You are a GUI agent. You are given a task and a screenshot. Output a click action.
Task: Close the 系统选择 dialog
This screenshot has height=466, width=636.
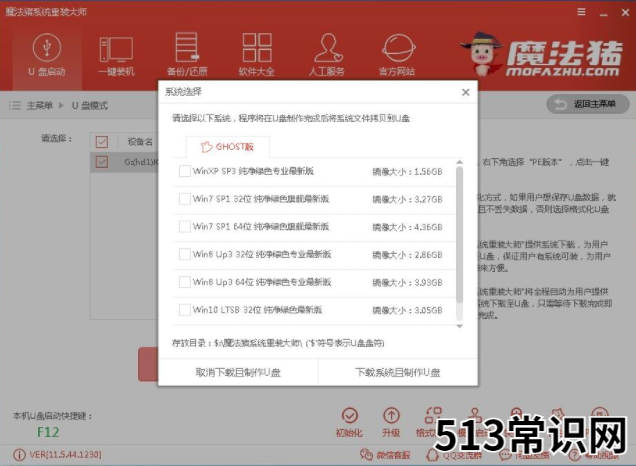pos(465,92)
